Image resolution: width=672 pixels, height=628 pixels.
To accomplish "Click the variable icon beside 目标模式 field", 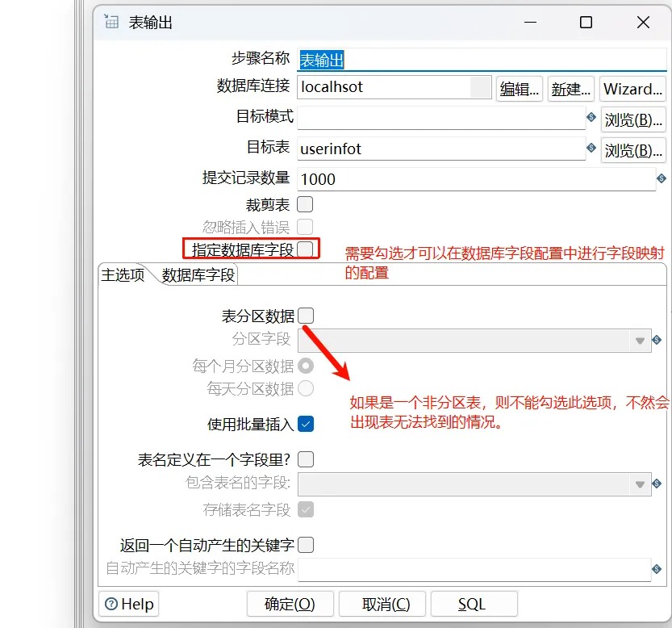I will click(591, 118).
